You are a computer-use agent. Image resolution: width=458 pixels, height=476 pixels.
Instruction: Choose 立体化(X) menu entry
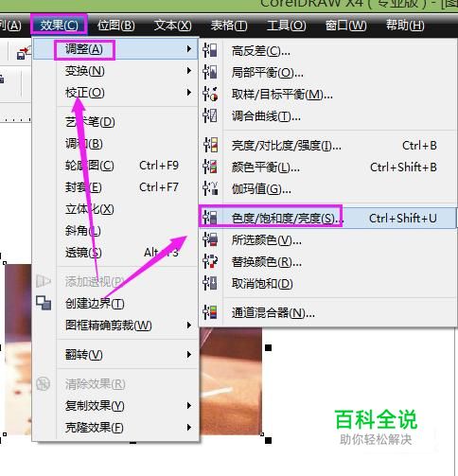115,209
